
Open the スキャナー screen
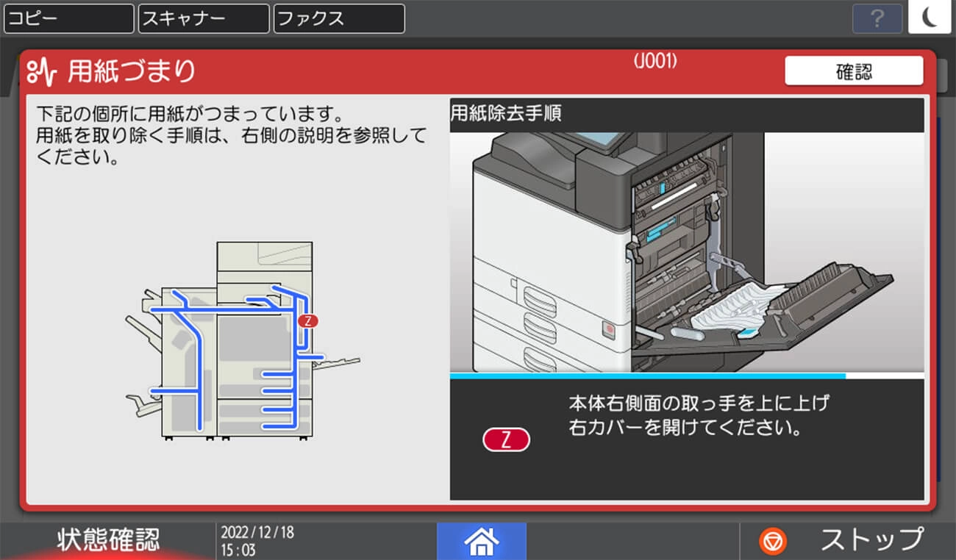[203, 18]
